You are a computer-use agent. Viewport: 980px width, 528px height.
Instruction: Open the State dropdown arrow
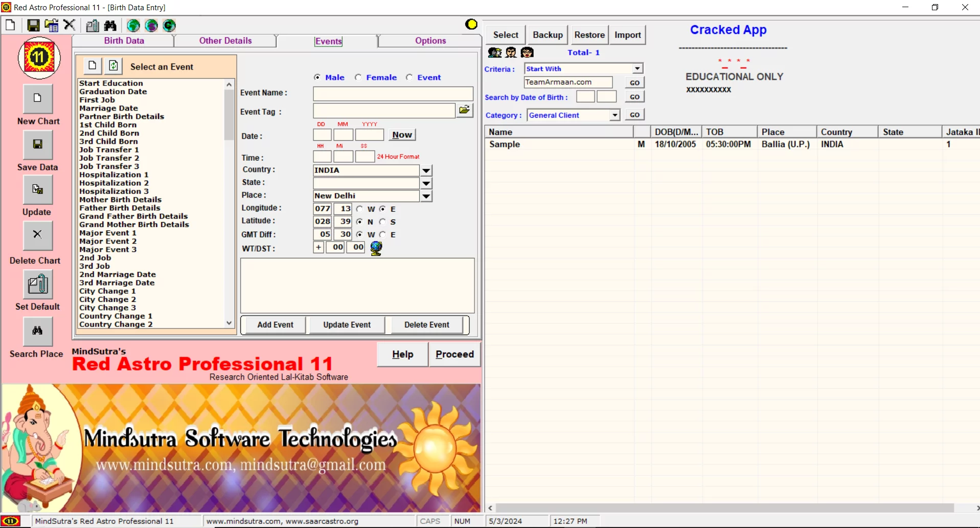pos(426,183)
